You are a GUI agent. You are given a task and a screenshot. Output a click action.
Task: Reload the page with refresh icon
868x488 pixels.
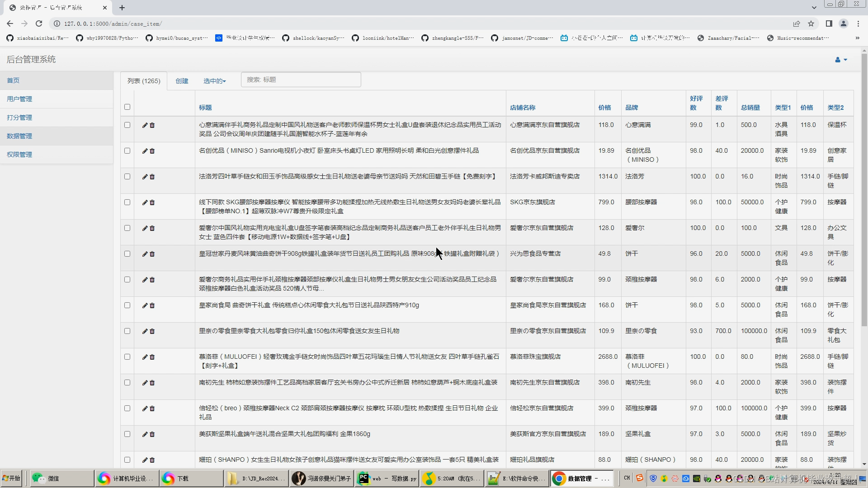(x=39, y=23)
